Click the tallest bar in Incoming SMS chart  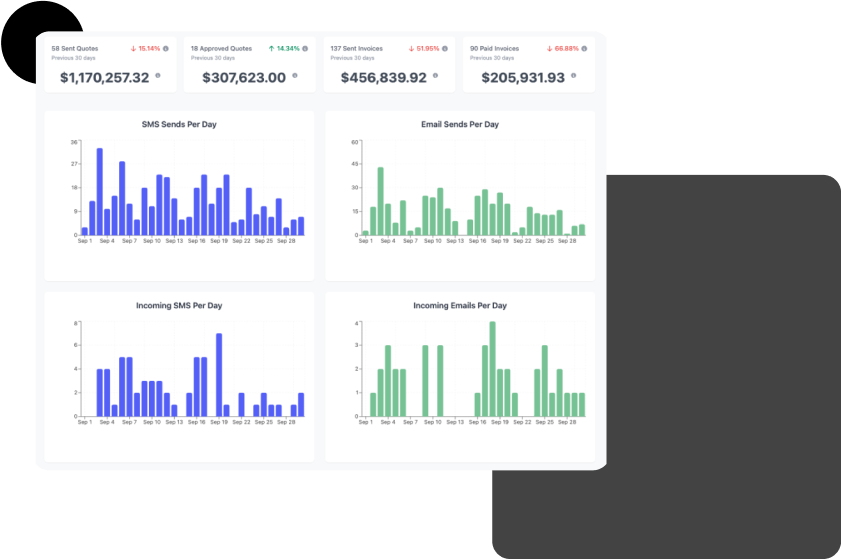pos(219,375)
